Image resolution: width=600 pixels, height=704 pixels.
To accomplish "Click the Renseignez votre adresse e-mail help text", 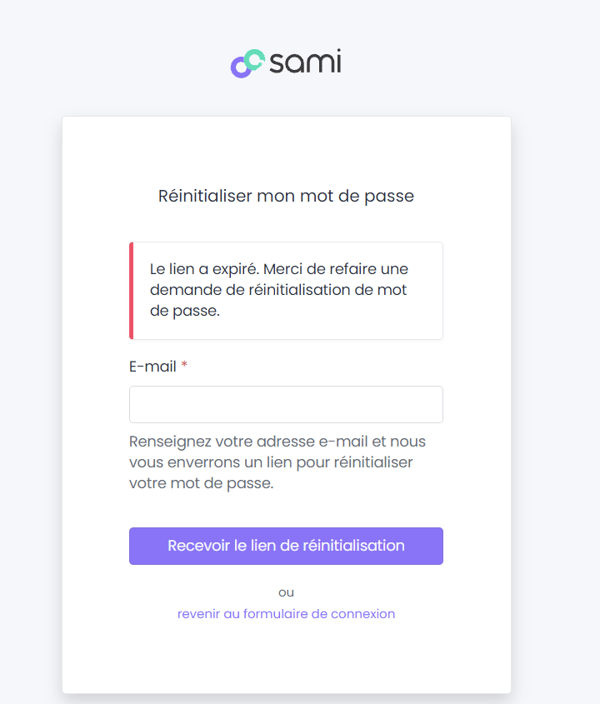I will tap(278, 462).
